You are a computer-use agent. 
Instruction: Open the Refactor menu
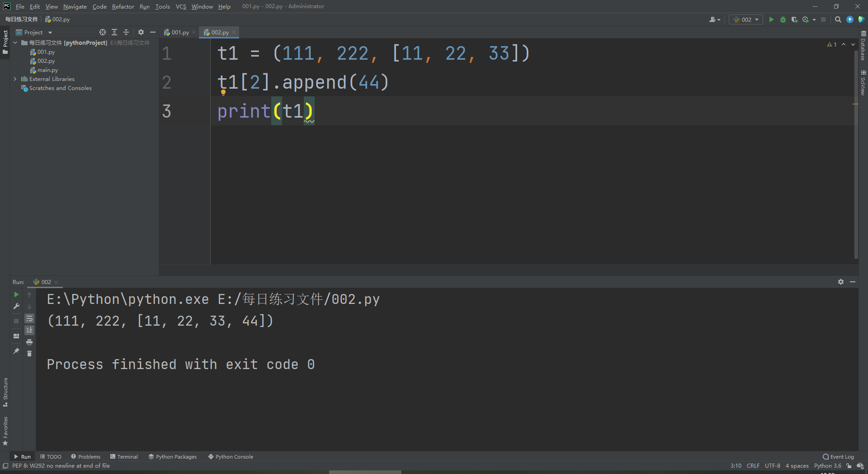[x=123, y=6]
